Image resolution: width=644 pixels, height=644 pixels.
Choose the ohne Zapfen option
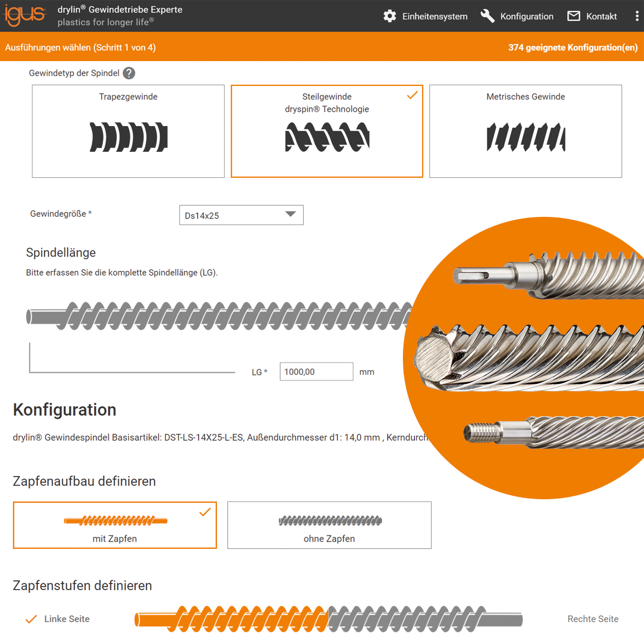pos(329,525)
